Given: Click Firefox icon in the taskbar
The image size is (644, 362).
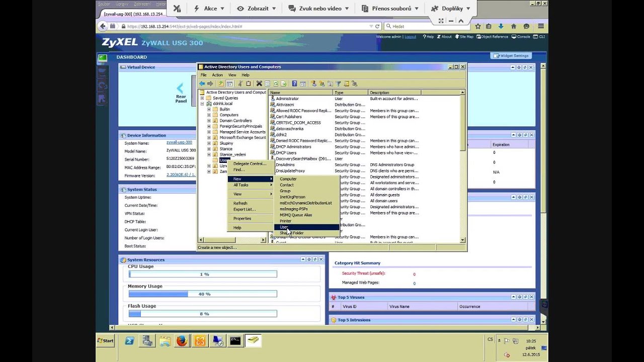Looking at the screenshot, I should tap(182, 341).
